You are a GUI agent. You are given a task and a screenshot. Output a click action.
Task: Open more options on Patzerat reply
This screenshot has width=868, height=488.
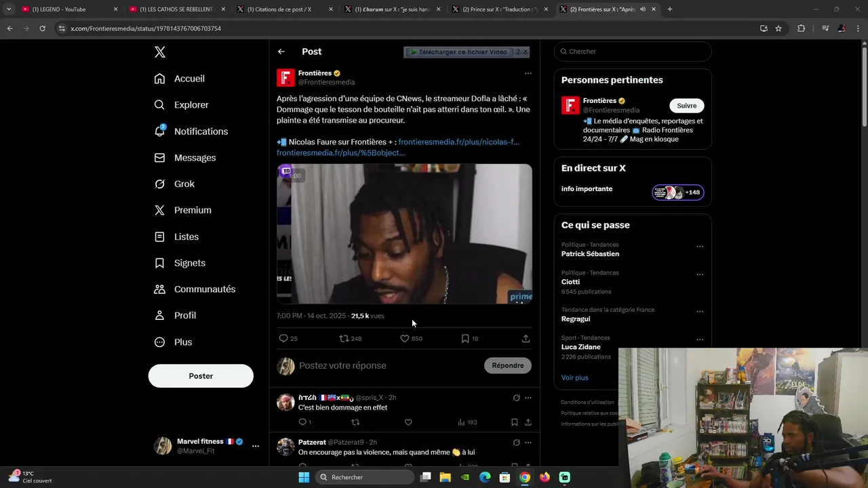pos(528,443)
